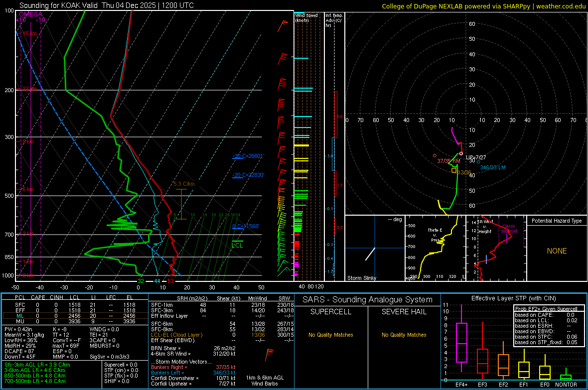588x390 pixels.
Task: Click the Effective Layer STP (with CIN) title
Action: click(x=513, y=298)
